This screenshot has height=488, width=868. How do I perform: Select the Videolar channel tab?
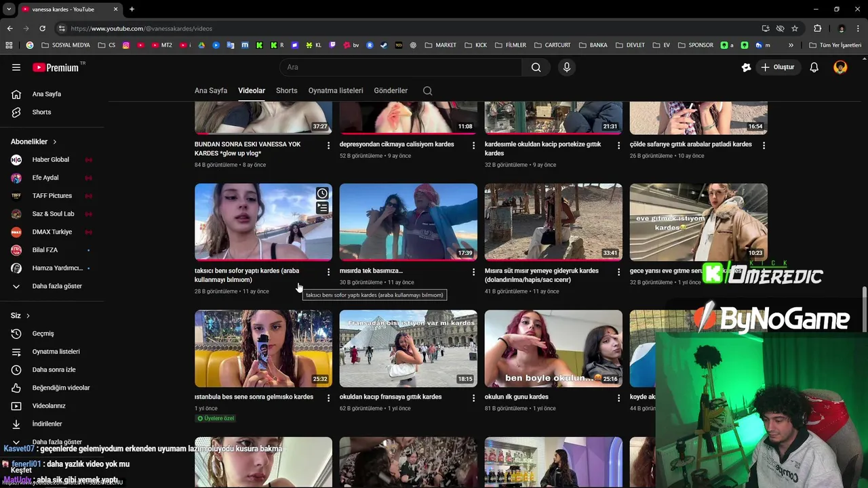[252, 90]
